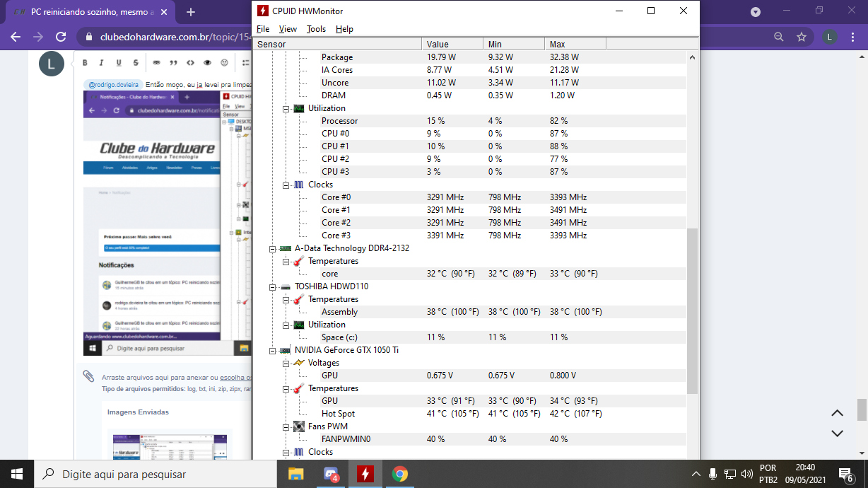
Task: Insert a link via the editor chain icon
Action: click(156, 63)
